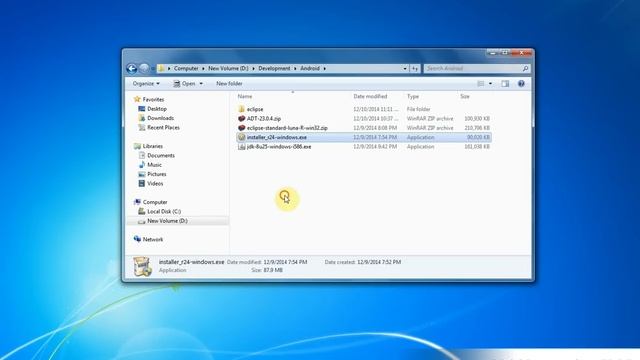This screenshot has width=640, height=360.
Task: Select the jdk-8u25-windows-i586.exe file icon
Action: [x=241, y=147]
